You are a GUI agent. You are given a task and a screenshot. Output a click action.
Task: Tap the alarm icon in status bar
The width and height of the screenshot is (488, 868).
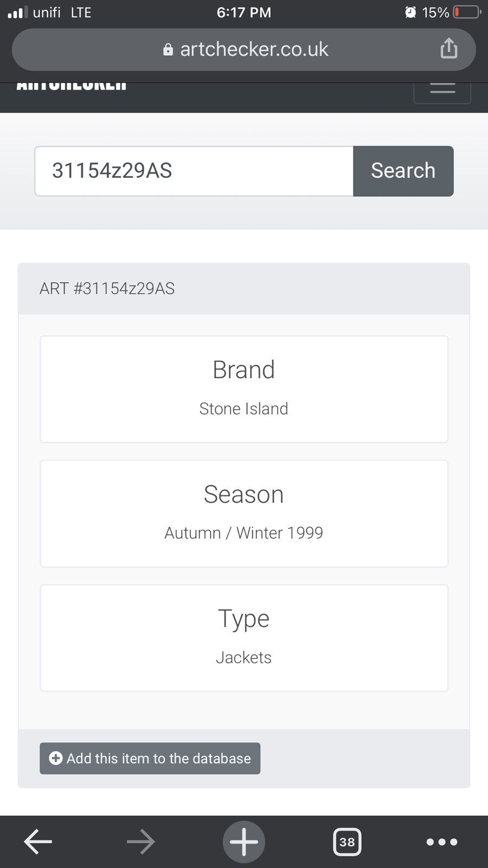pyautogui.click(x=410, y=12)
